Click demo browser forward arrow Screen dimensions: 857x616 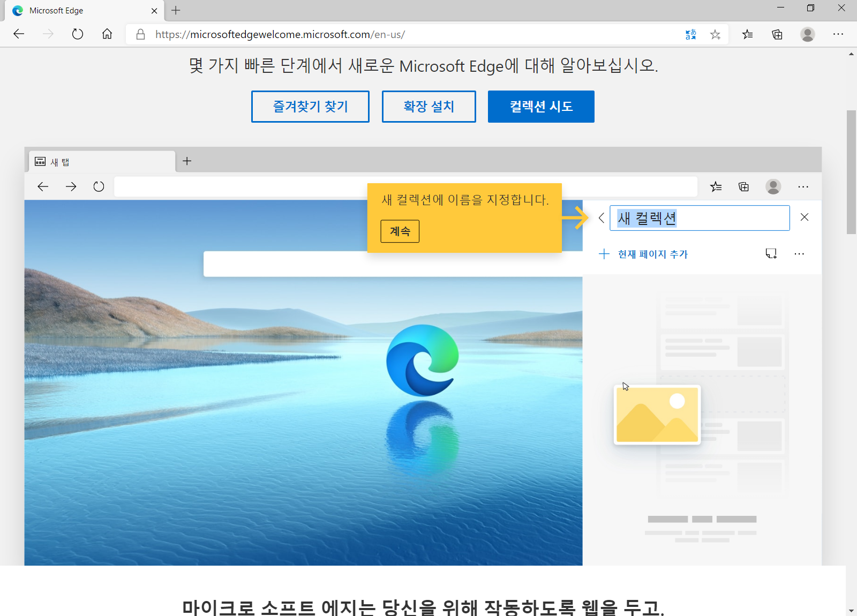click(71, 186)
